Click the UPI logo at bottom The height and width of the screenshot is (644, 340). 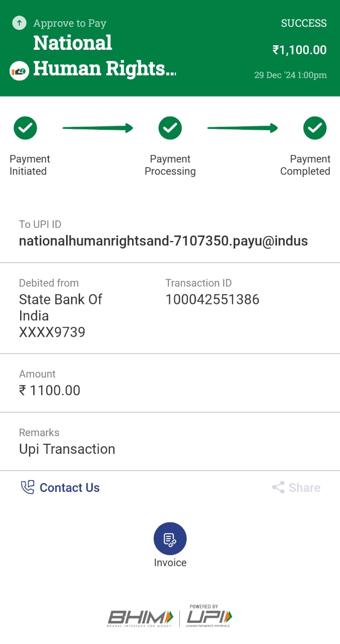pos(209,617)
